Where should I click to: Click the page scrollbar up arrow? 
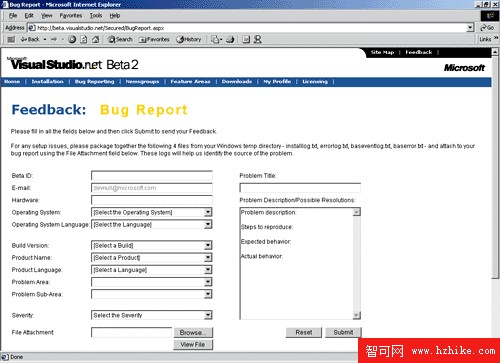(x=495, y=52)
